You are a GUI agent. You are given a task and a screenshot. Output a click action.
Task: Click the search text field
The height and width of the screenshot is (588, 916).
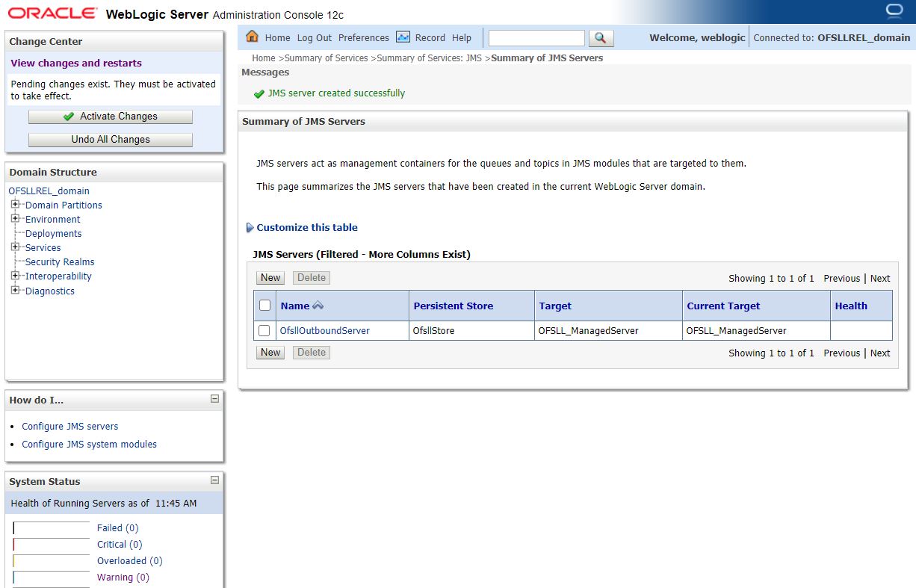coord(536,37)
